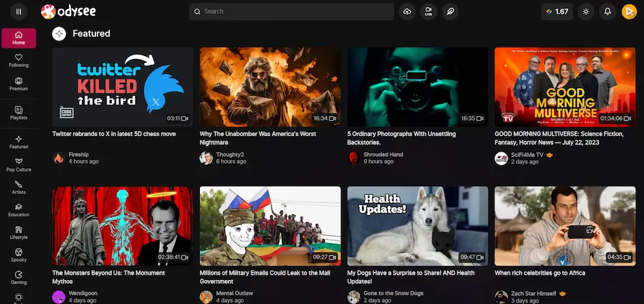Open the user profile avatar menu
Viewport: 644px width, 304px height.
click(x=629, y=12)
